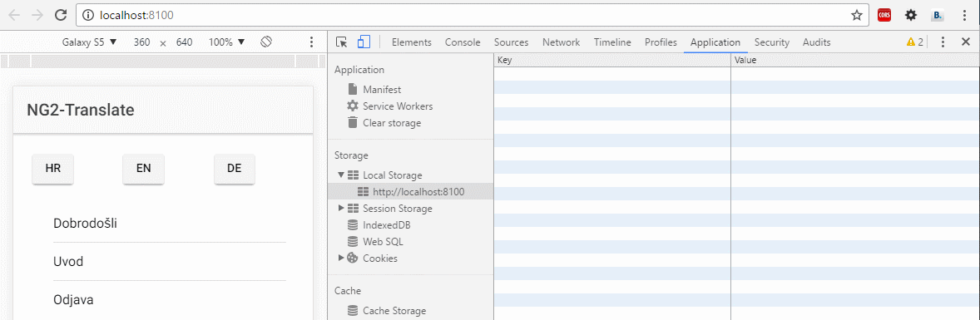Open the CORS extension icon
Viewport: 980px width, 320px height.
pyautogui.click(x=883, y=15)
